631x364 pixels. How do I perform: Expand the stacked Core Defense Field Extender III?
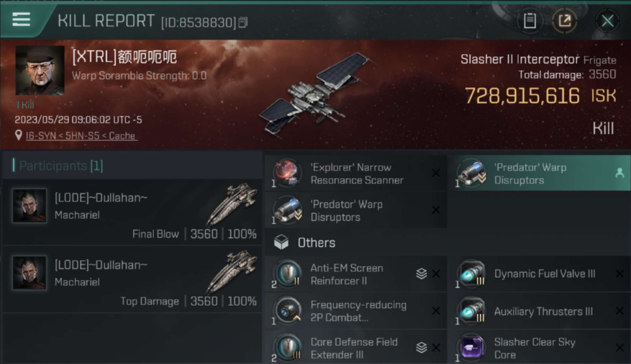421,347
